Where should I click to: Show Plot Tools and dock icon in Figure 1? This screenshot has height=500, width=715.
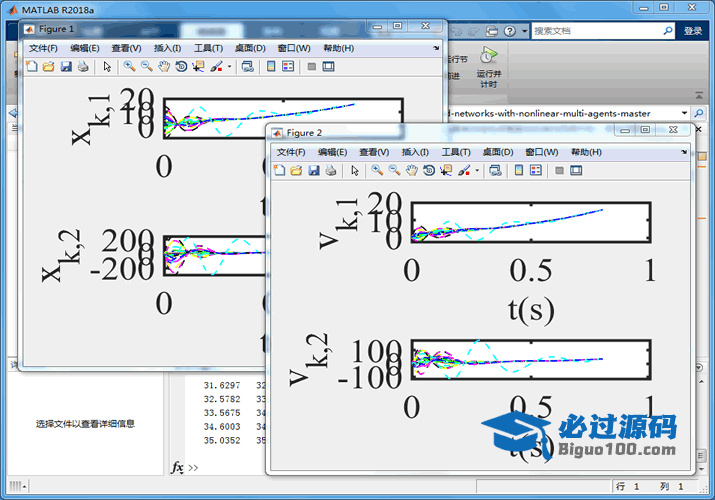coord(328,67)
